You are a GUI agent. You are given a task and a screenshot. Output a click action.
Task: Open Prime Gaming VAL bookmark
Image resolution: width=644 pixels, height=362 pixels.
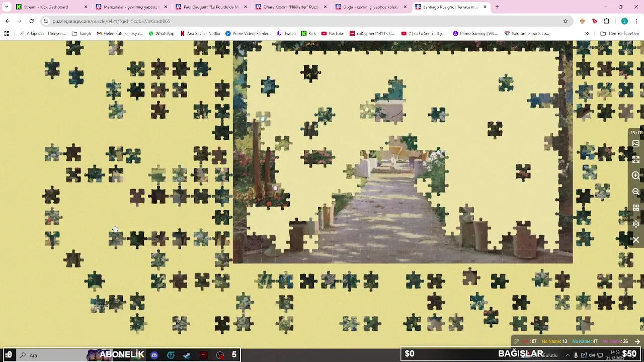click(475, 33)
